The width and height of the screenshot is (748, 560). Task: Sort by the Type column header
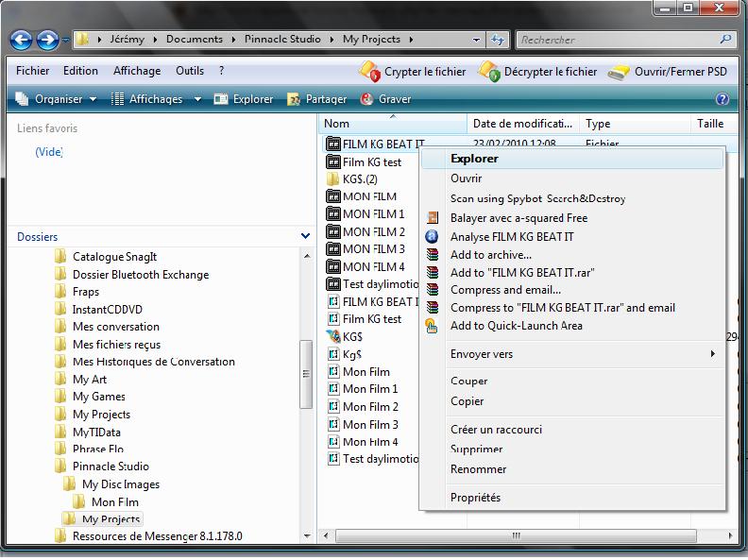click(x=635, y=124)
